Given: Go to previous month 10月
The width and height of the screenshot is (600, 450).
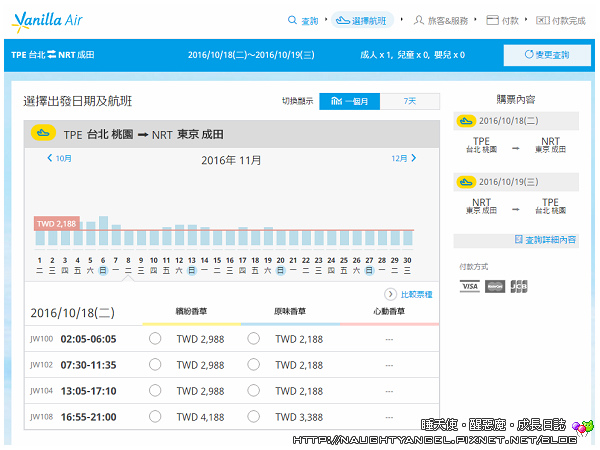Looking at the screenshot, I should tap(59, 158).
